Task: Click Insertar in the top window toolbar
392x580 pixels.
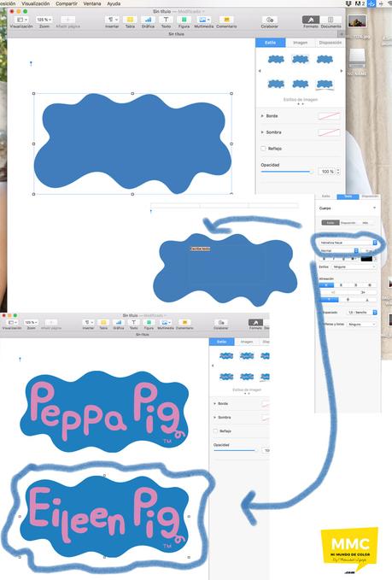Action: [x=112, y=20]
